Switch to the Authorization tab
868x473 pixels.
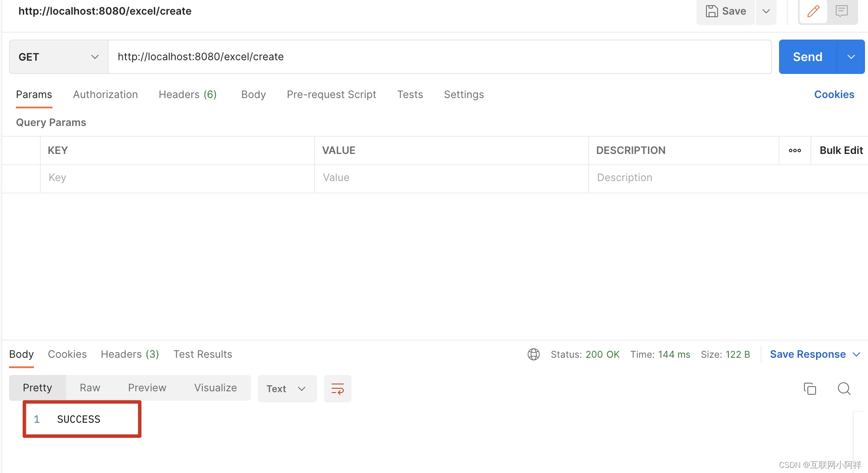105,94
